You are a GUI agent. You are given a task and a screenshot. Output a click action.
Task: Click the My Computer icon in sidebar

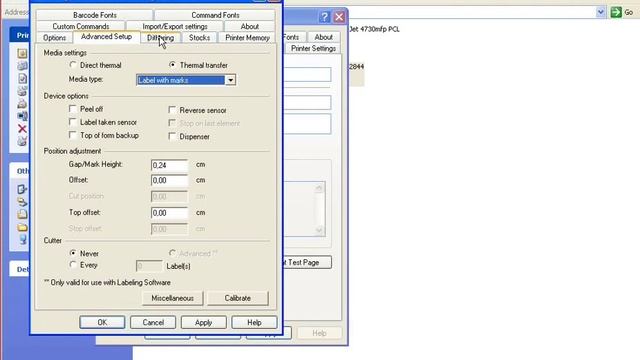tap(22, 239)
